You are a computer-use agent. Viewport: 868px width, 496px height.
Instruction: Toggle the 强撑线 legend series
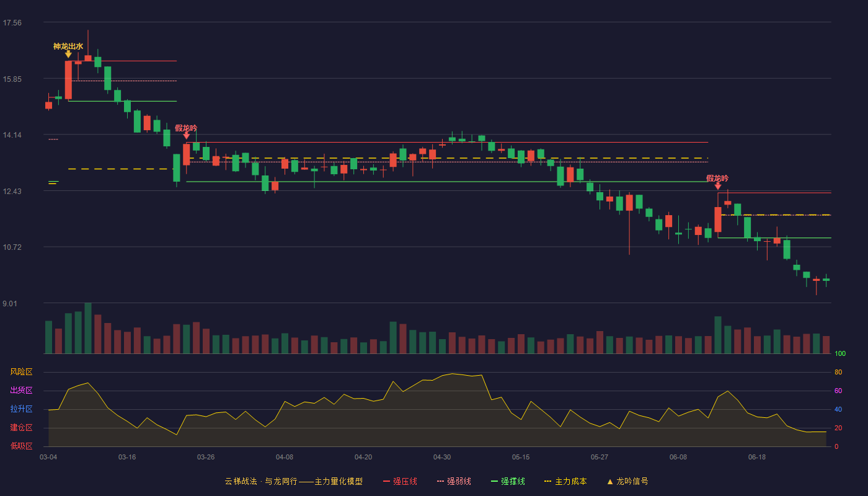click(x=508, y=481)
